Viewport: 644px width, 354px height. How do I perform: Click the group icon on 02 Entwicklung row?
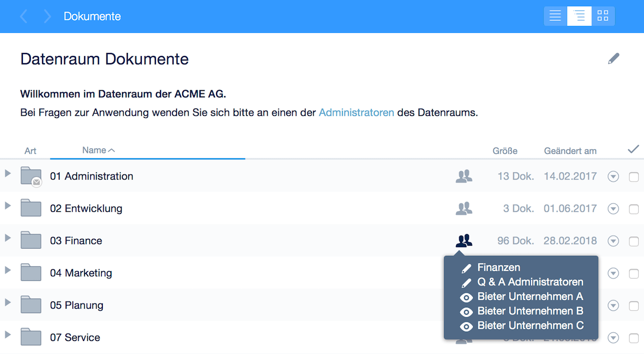click(x=464, y=209)
